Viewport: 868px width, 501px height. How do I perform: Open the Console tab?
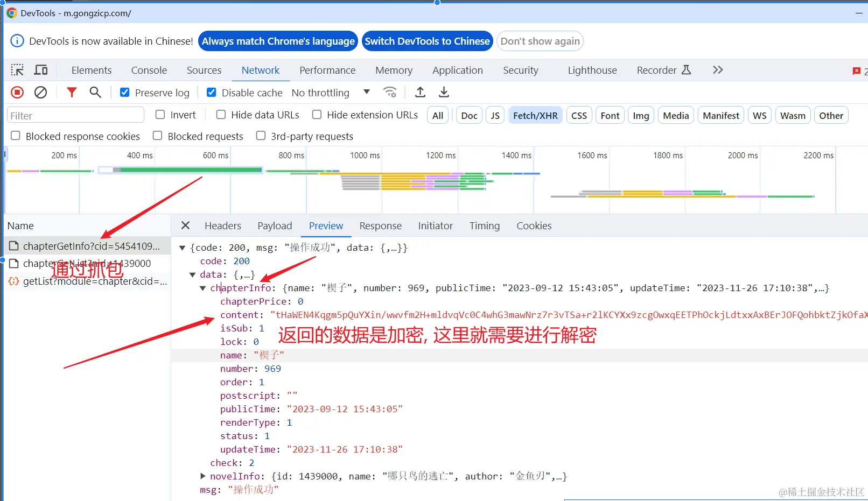149,70
